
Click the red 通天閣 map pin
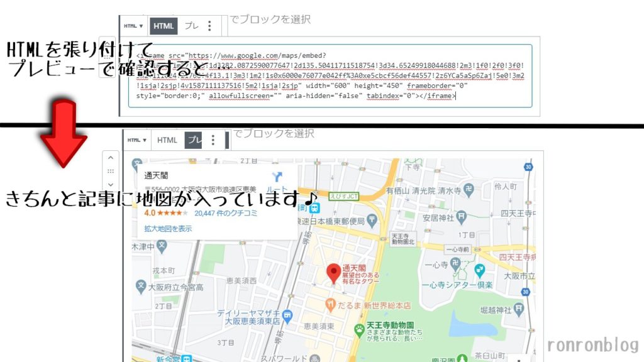tap(333, 273)
